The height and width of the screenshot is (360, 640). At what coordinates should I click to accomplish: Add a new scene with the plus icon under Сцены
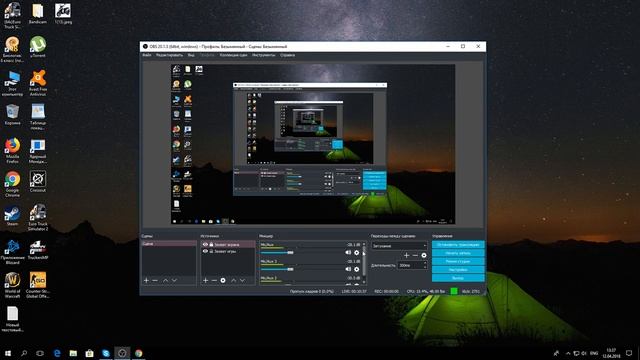click(x=146, y=280)
